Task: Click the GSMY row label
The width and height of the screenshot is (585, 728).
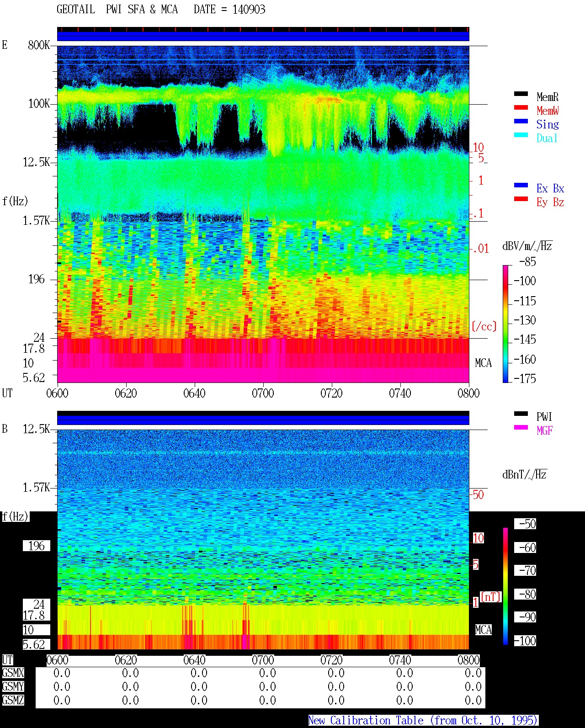Action: click(x=13, y=687)
